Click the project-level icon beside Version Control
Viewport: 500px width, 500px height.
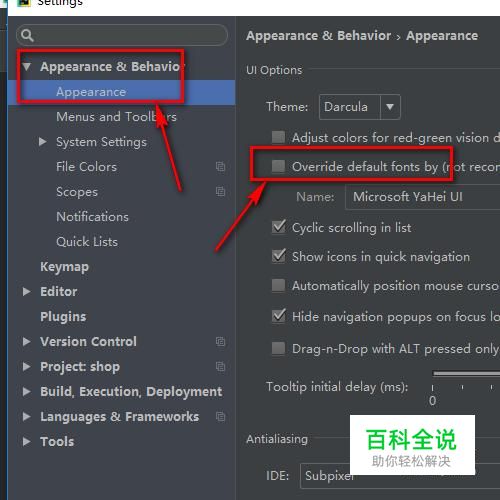click(x=220, y=341)
